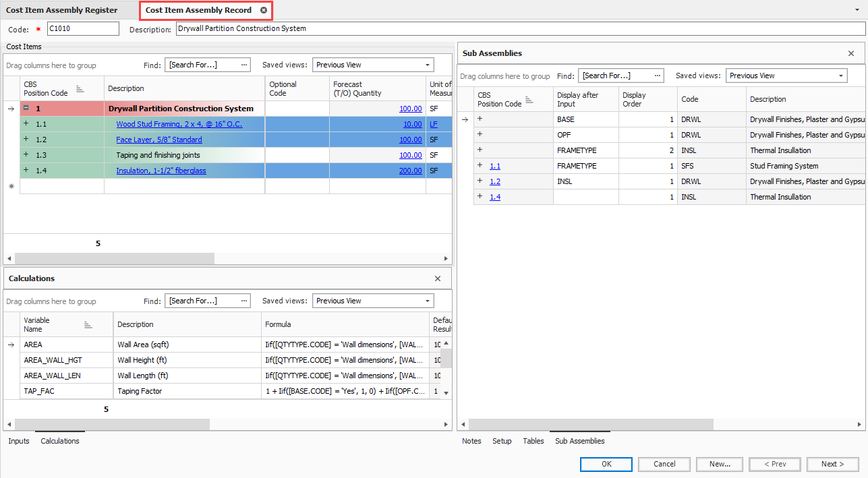This screenshot has width=868, height=478.
Task: Click the Code input field C1010
Action: coord(82,28)
